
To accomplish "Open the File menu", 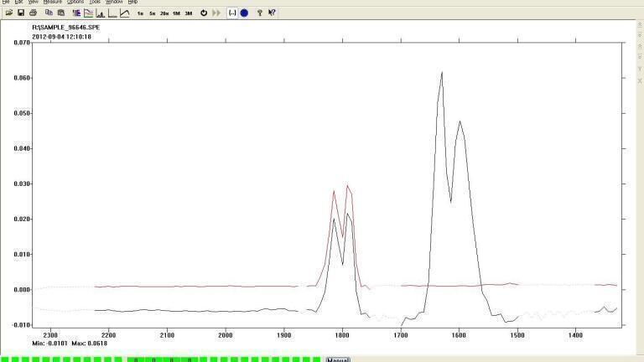I will click(x=6, y=2).
